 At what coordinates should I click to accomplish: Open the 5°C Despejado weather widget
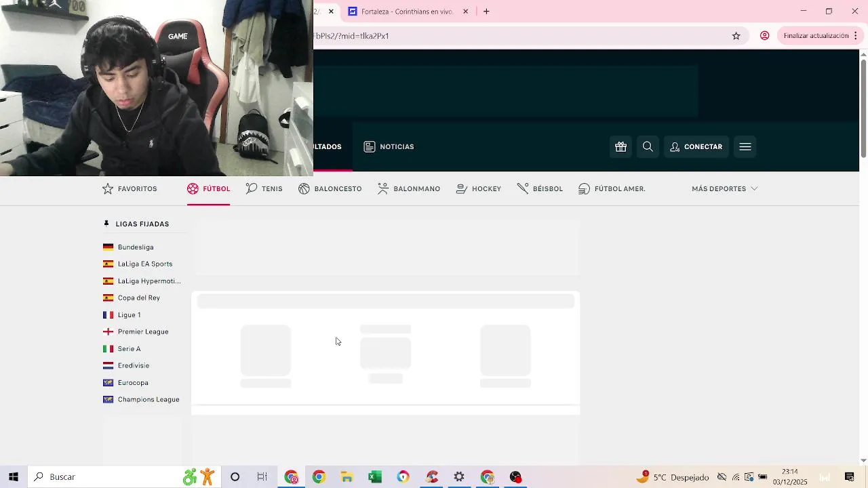[x=673, y=477]
